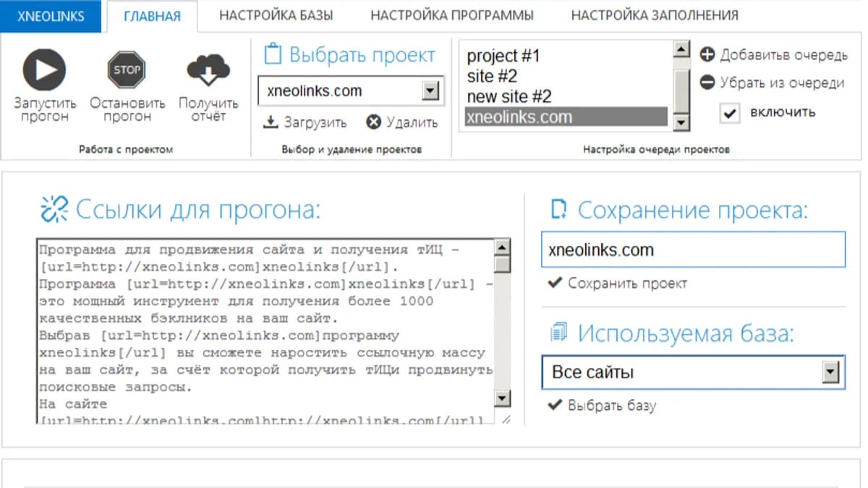Click the plus icon for Добавить в очередь

tap(707, 55)
